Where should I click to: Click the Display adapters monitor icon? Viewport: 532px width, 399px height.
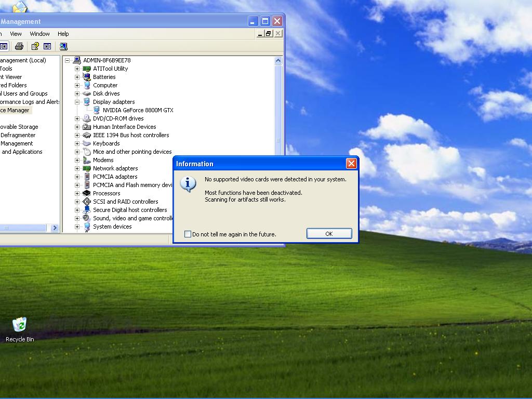(x=87, y=102)
